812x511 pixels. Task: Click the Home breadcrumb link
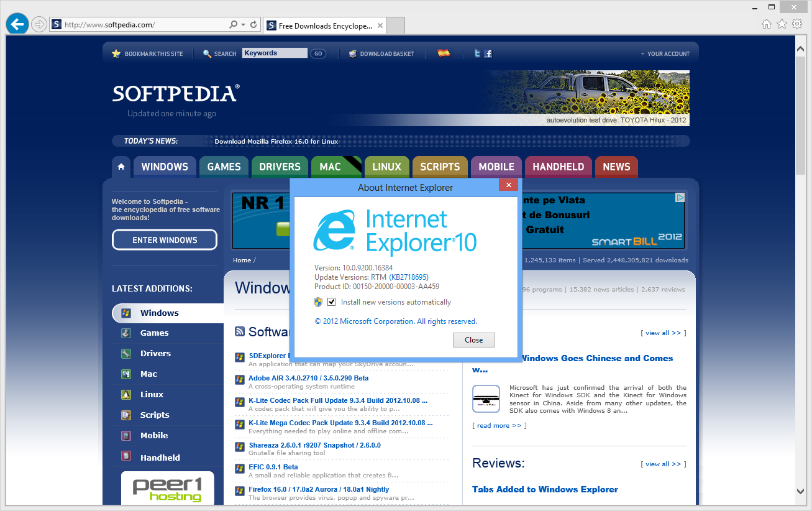pyautogui.click(x=242, y=260)
